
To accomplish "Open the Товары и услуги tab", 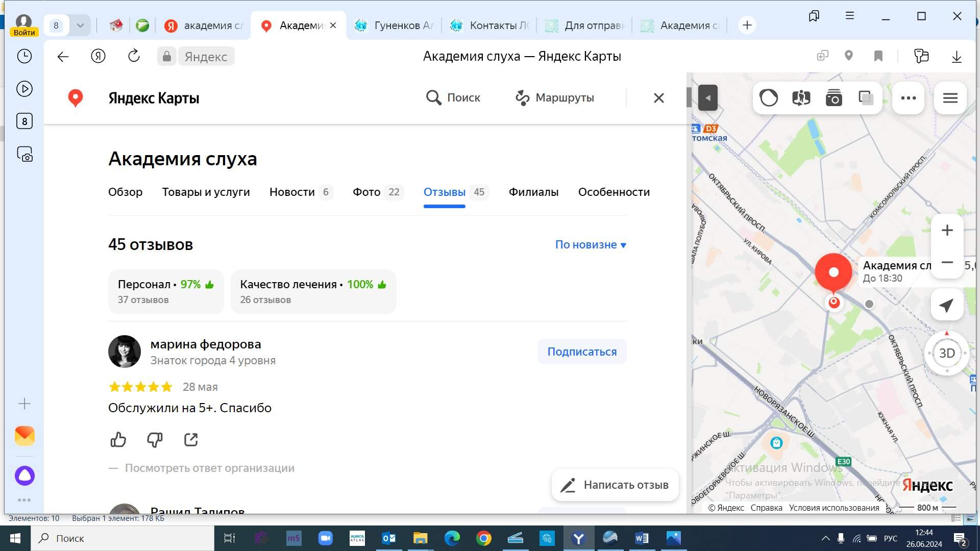I will (206, 192).
